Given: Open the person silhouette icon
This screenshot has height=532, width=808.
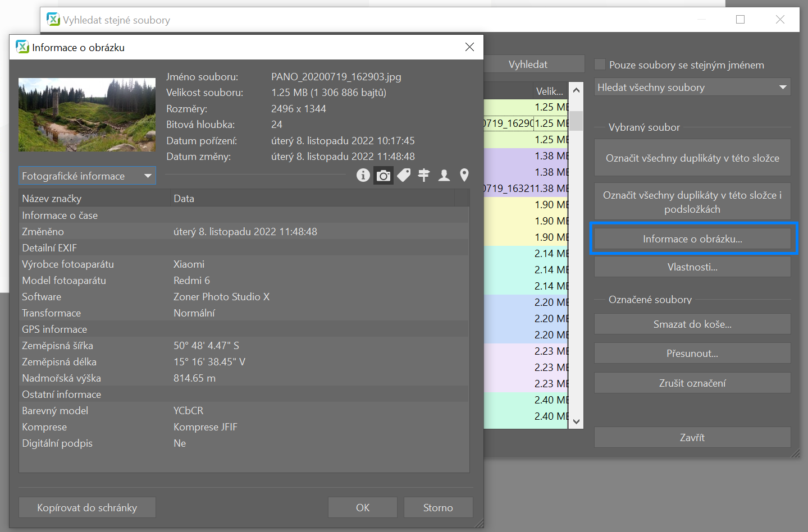Looking at the screenshot, I should tap(444, 176).
